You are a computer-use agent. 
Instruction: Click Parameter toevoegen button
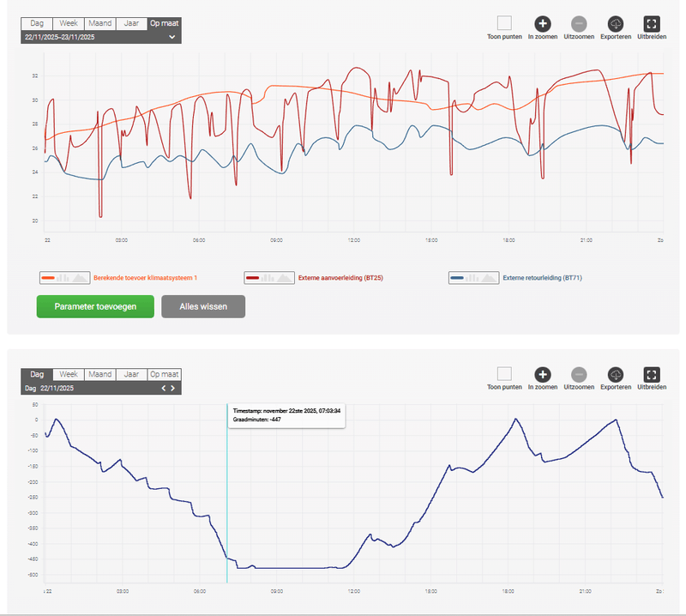[x=95, y=306]
